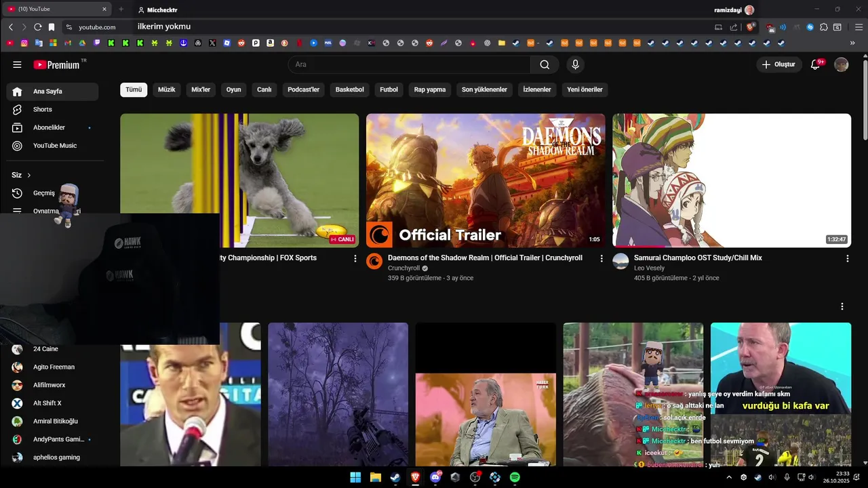Open Daemons of the Shadow Realm thumbnail
Image resolution: width=868 pixels, height=488 pixels.
(486, 180)
